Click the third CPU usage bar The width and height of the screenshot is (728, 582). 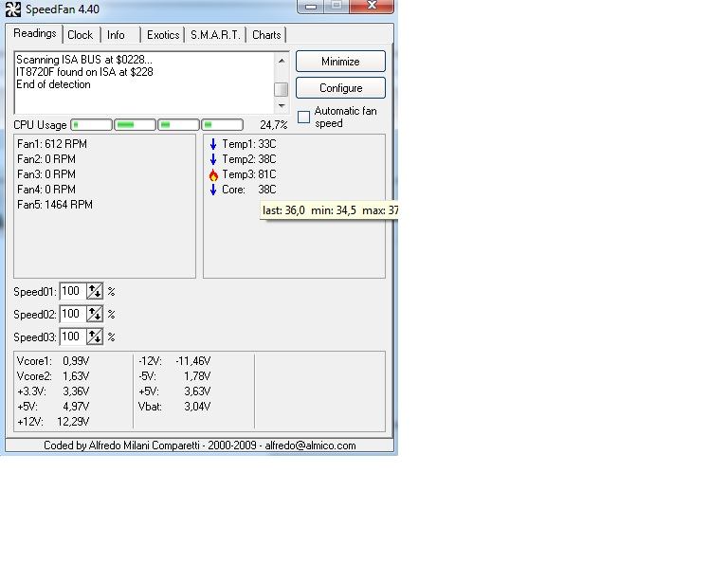(x=178, y=125)
